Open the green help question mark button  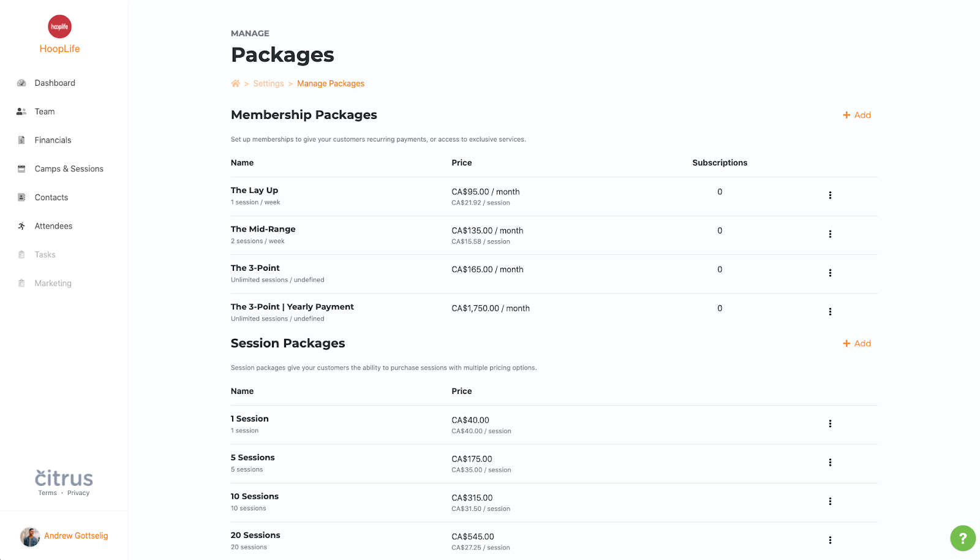963,539
